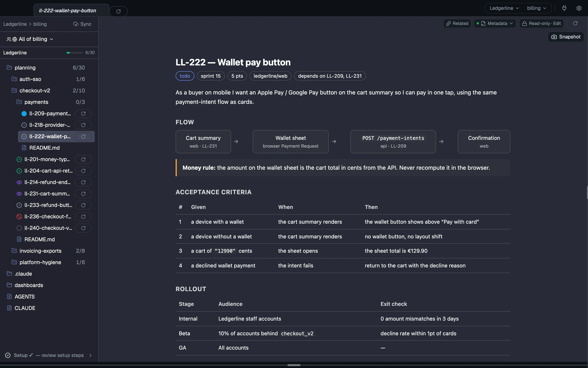Toggle Read-only · Edit mode
Viewport: 588px width, 368px height.
point(541,23)
